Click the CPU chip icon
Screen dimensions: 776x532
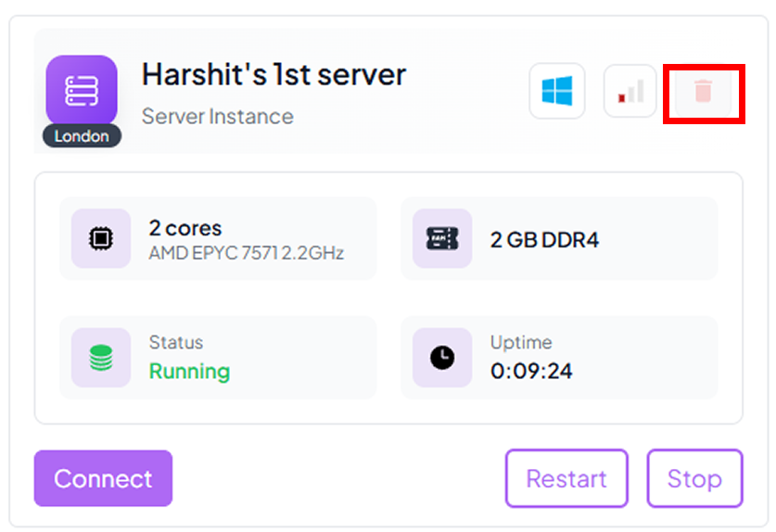[100, 238]
